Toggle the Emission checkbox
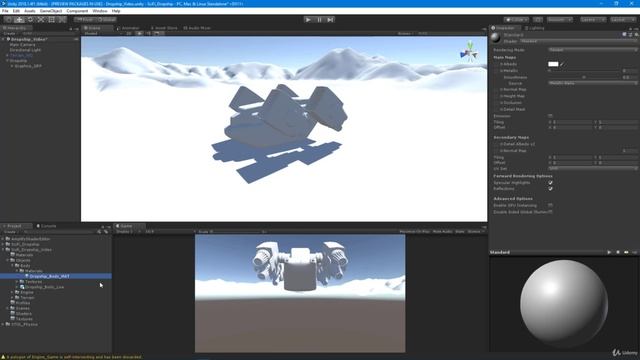 (550, 116)
